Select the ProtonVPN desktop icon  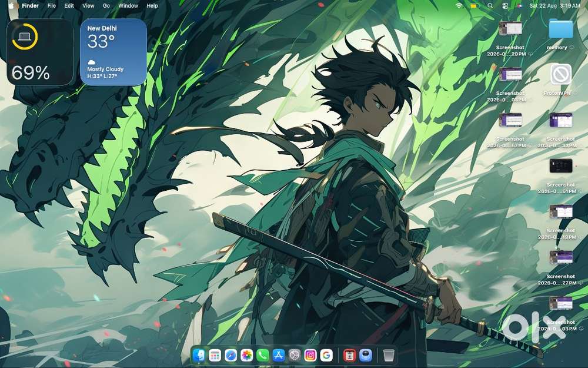click(x=560, y=74)
